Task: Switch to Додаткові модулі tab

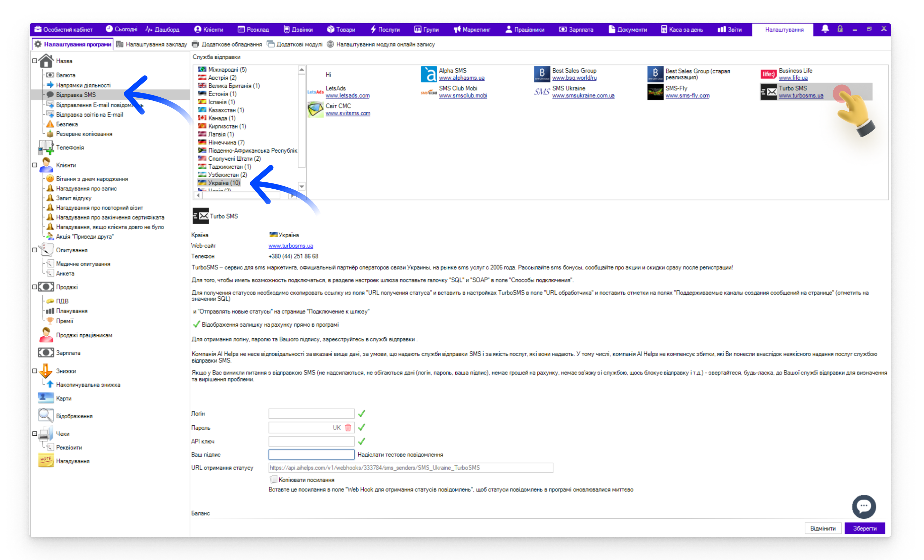Action: pos(295,44)
